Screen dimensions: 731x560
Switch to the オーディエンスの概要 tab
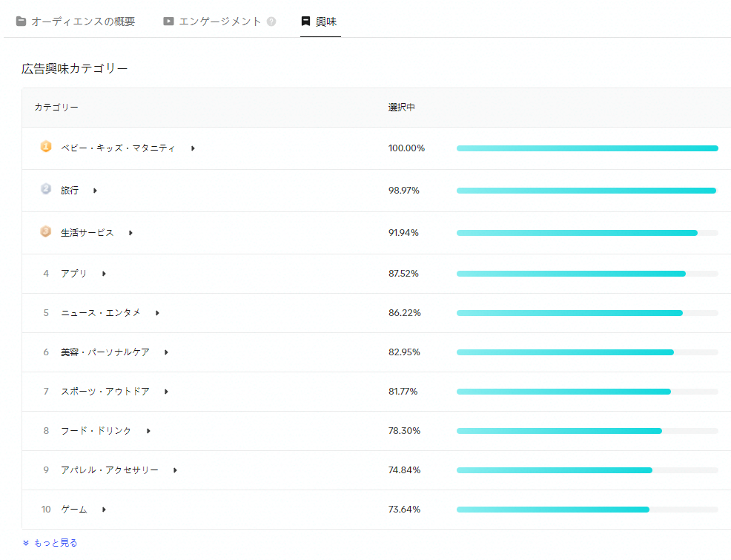tap(82, 22)
